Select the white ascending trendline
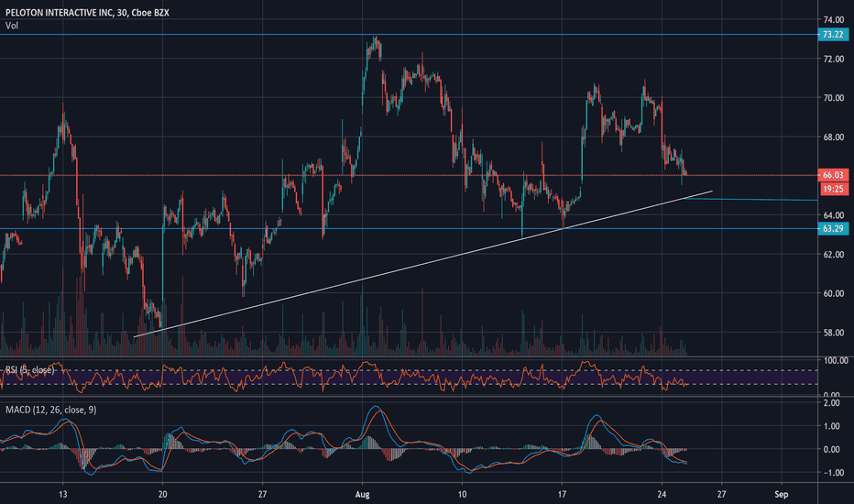This screenshot has height=504, width=854. pos(423,264)
